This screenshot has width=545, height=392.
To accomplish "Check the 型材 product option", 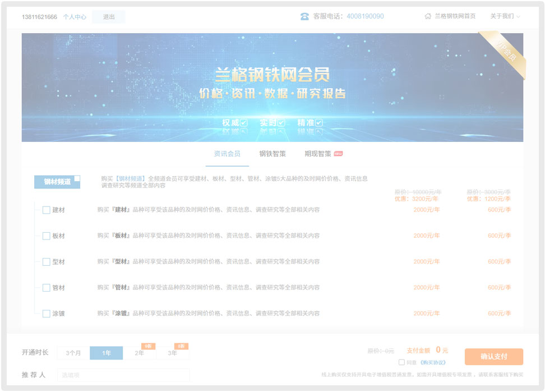I will (47, 262).
